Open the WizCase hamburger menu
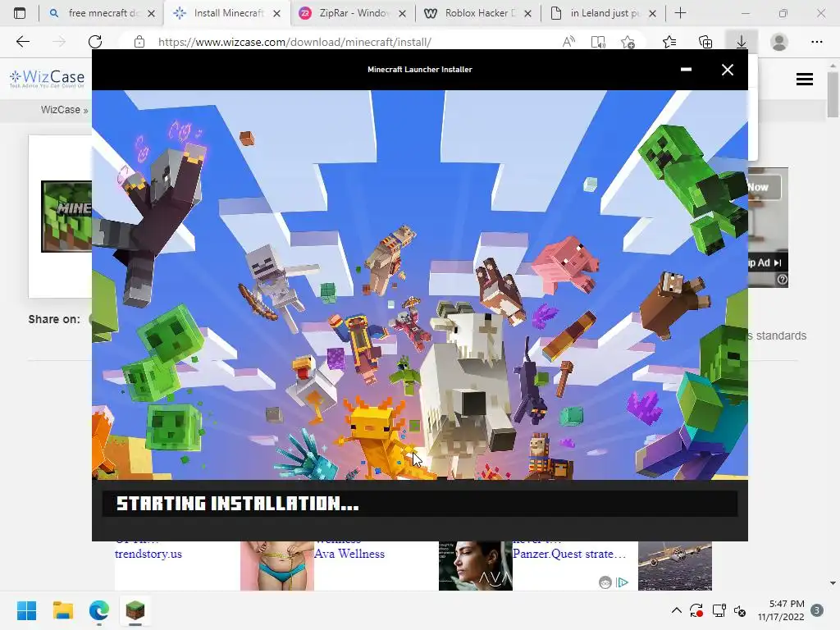Image resolution: width=840 pixels, height=630 pixels. [x=804, y=80]
